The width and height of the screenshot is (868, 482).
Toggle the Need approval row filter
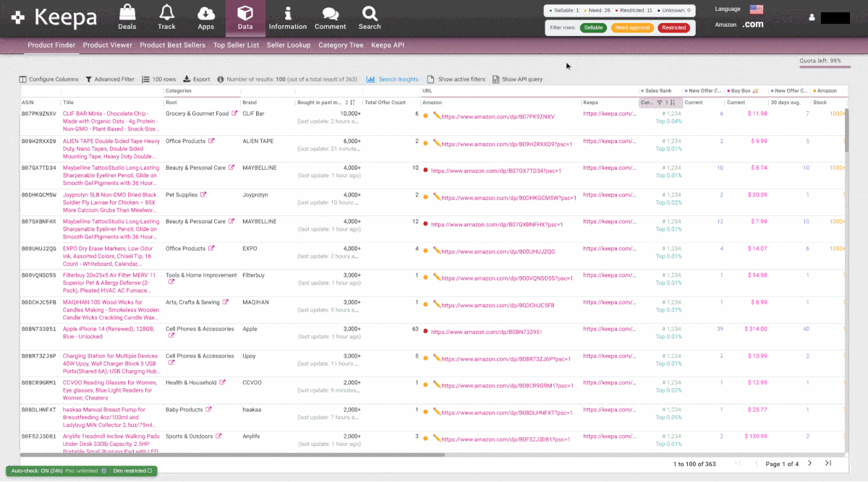632,27
